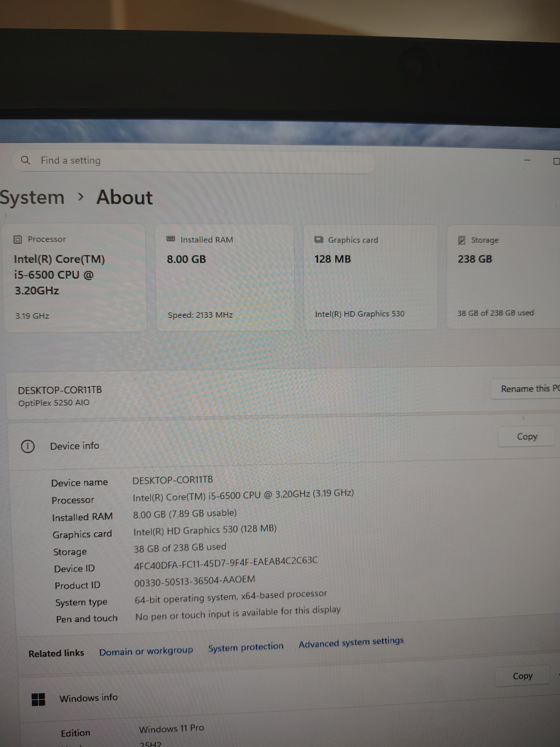Click "8.00 GB (7.89 GB usable)" value
Image resolution: width=560 pixels, height=747 pixels.
185,514
